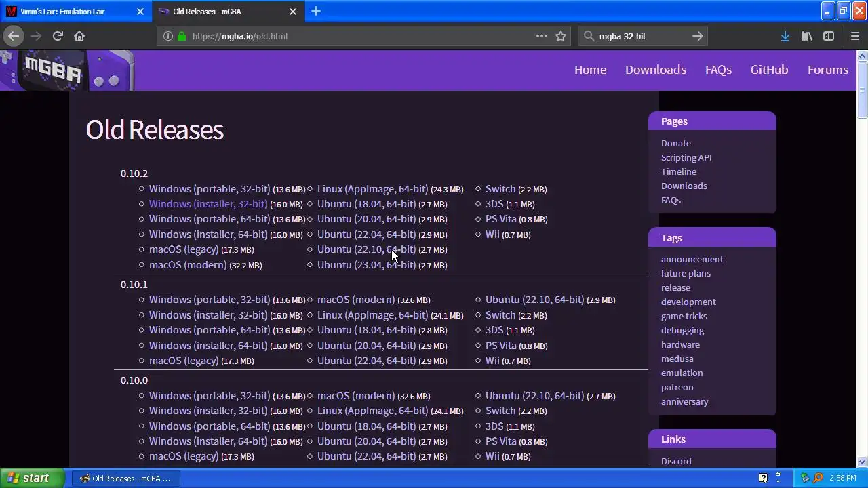Viewport: 868px width, 488px height.
Task: Open the medusa tag
Action: 677,359
